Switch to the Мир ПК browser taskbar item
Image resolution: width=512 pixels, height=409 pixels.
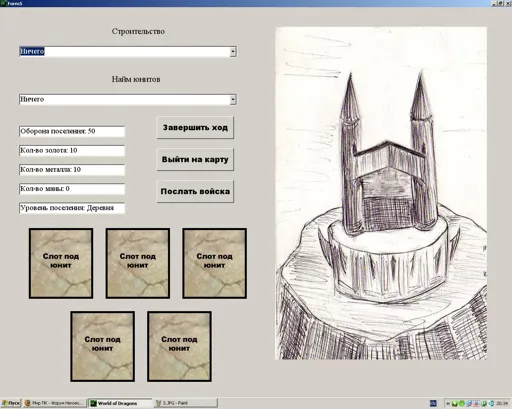tap(54, 403)
